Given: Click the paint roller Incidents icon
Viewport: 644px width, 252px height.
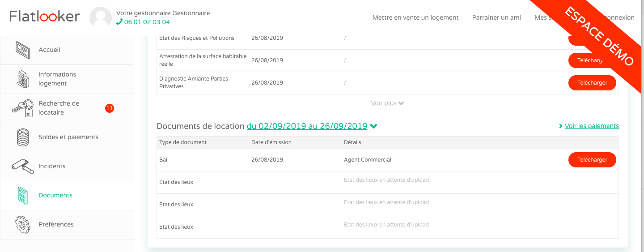Looking at the screenshot, I should pyautogui.click(x=23, y=167).
